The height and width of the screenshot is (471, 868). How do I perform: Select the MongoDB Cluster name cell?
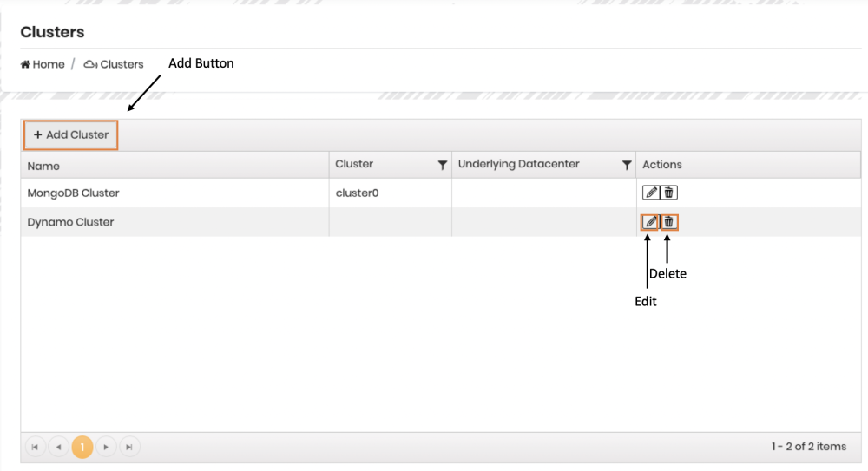click(73, 193)
